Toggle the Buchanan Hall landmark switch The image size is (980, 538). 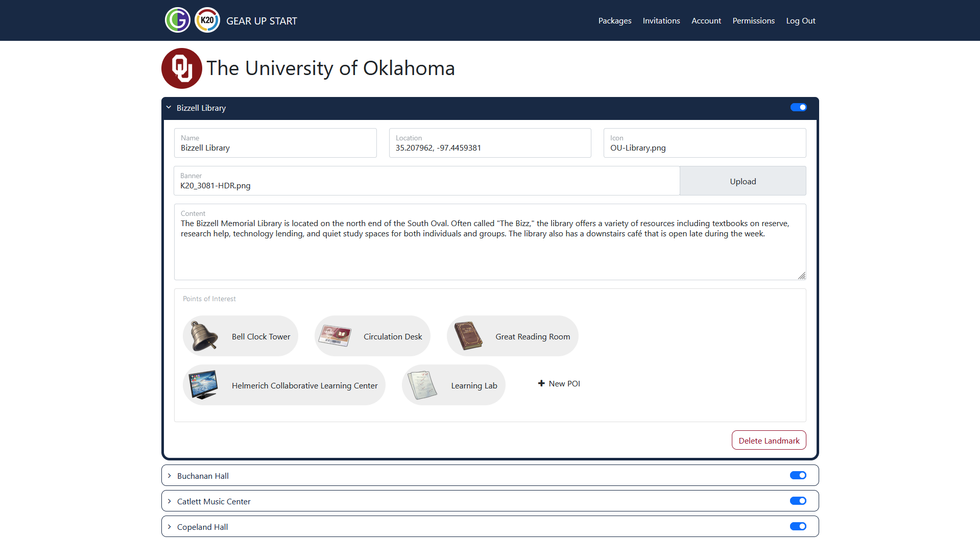798,475
